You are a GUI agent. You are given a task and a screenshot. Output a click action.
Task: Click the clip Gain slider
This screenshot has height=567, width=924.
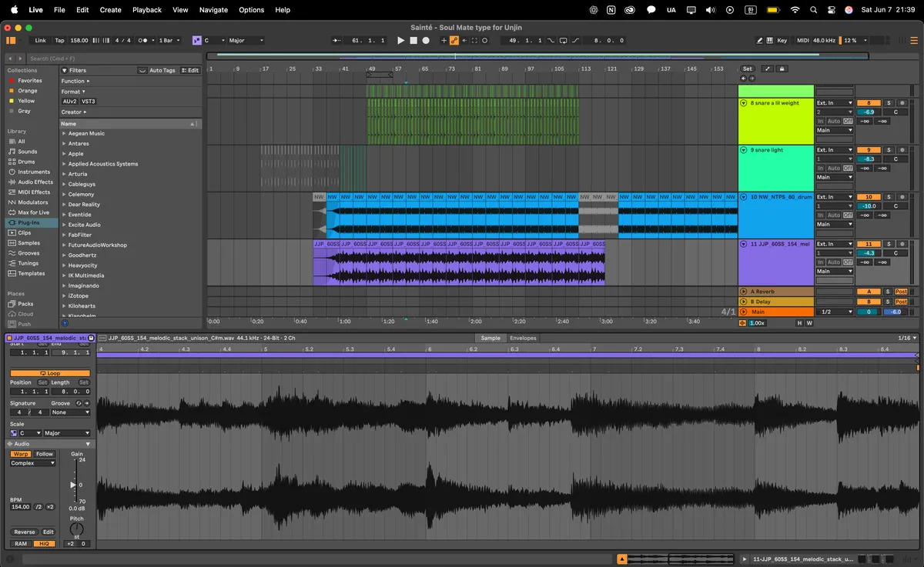pyautogui.click(x=74, y=485)
